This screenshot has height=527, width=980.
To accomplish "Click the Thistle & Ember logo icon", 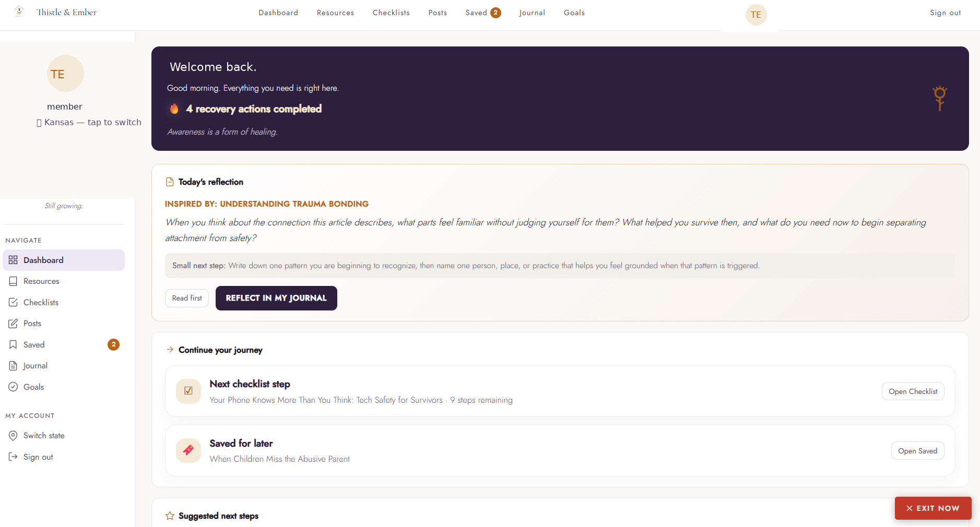I will tap(19, 11).
